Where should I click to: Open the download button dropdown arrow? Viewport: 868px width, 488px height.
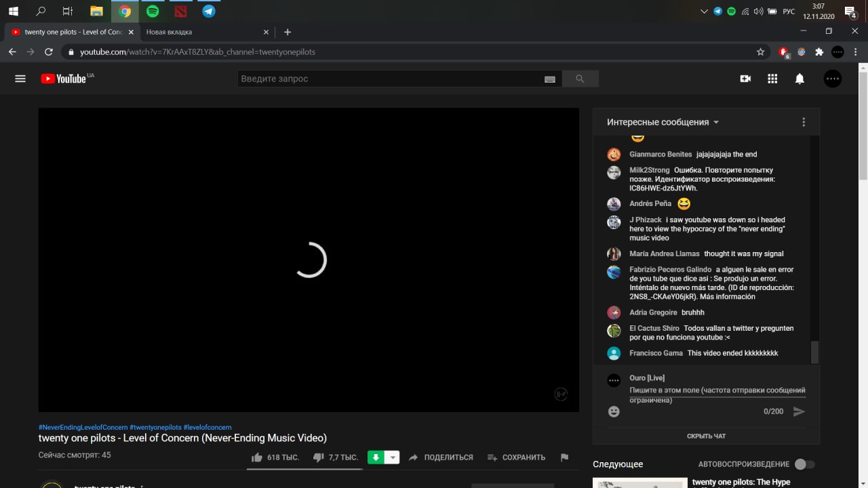click(x=392, y=457)
